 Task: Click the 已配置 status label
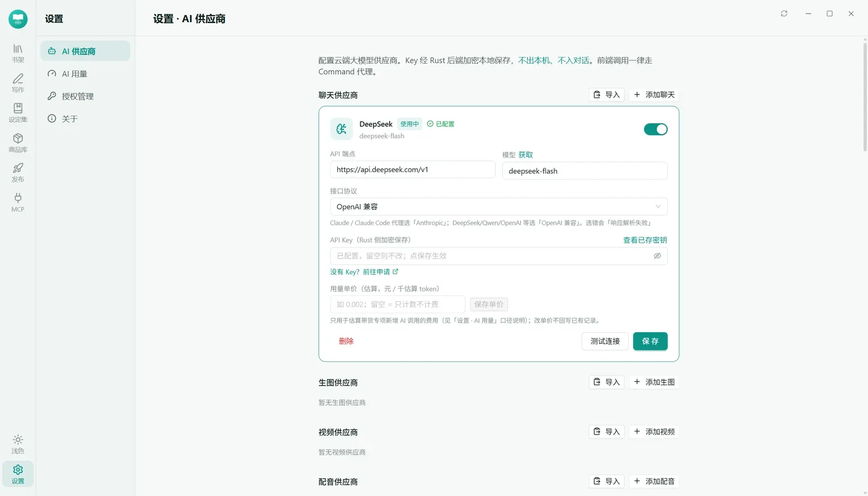click(x=441, y=124)
